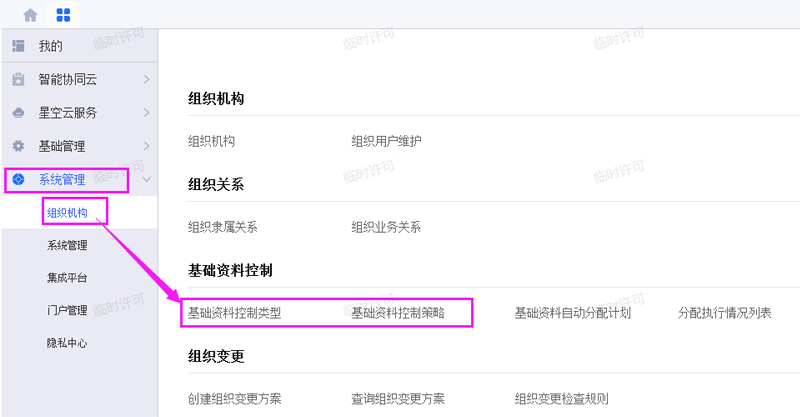Open the 隐私中心 submenu item

(x=67, y=343)
